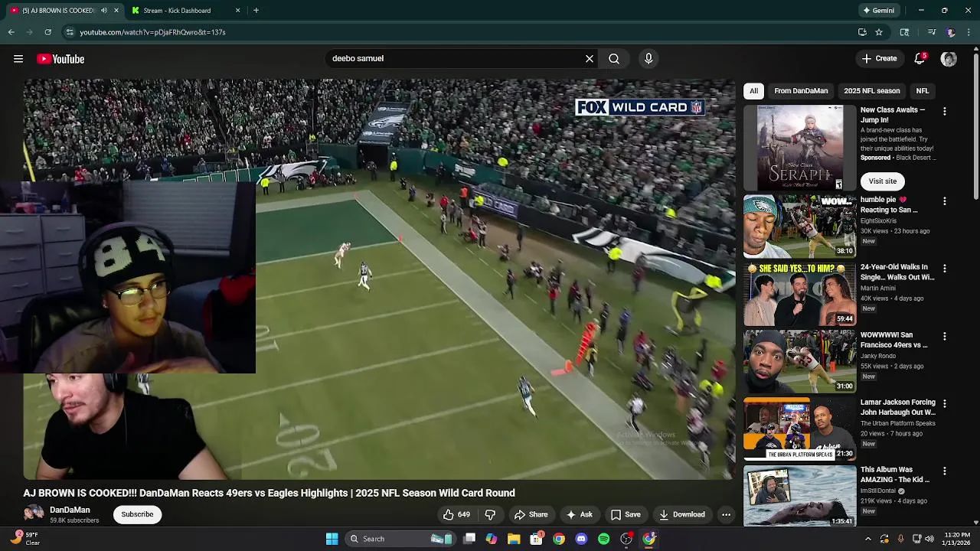980x551 pixels.
Task: Open Windows Start menu
Action: click(332, 539)
